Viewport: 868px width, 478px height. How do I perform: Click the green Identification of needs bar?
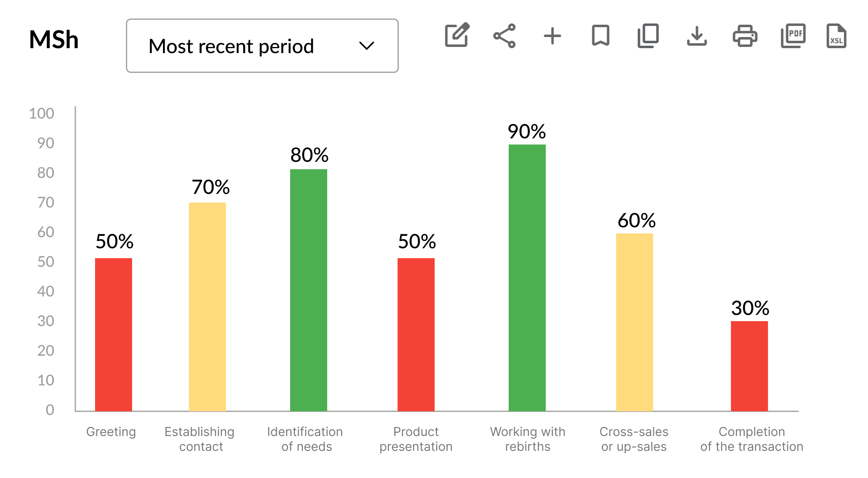point(309,290)
